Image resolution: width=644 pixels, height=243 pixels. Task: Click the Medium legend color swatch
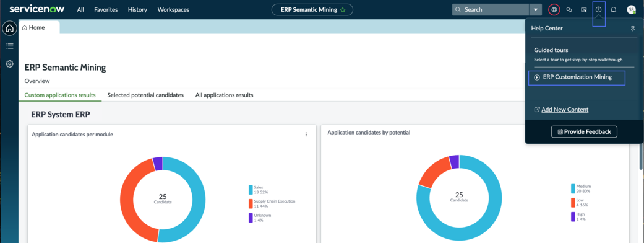(573, 188)
